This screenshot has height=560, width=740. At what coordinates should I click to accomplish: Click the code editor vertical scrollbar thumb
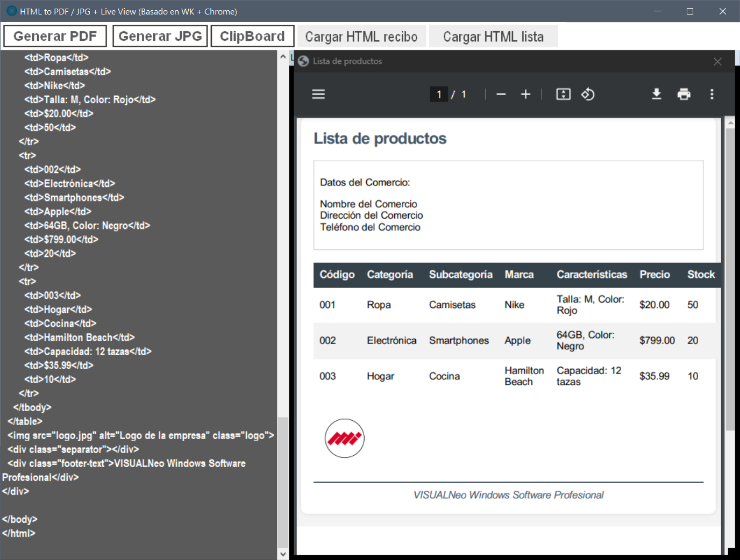283,482
